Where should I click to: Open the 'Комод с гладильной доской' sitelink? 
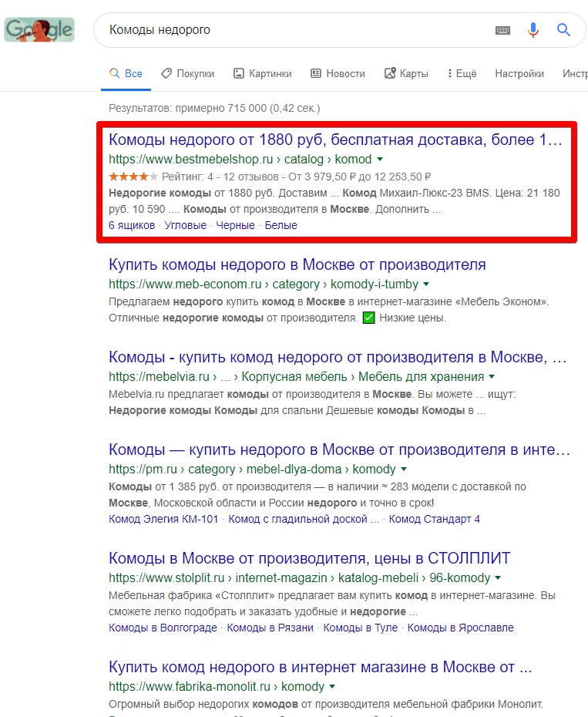click(304, 519)
